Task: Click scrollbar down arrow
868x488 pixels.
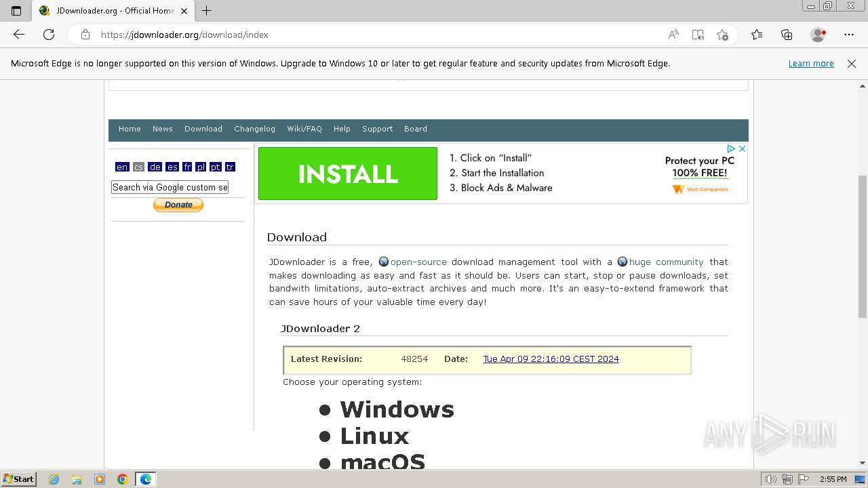Action: tap(863, 463)
